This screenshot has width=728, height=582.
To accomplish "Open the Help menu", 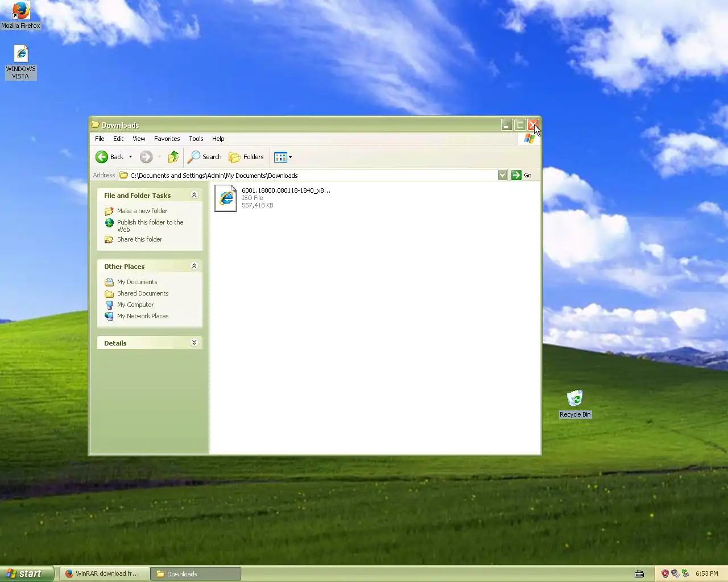I will coord(218,139).
